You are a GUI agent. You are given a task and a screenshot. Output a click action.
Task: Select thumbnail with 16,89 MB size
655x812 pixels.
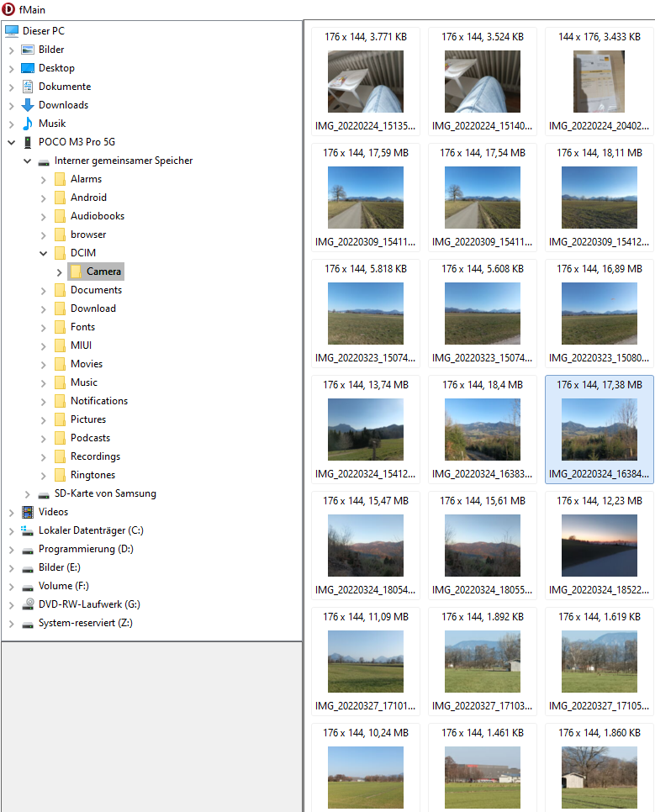point(599,314)
